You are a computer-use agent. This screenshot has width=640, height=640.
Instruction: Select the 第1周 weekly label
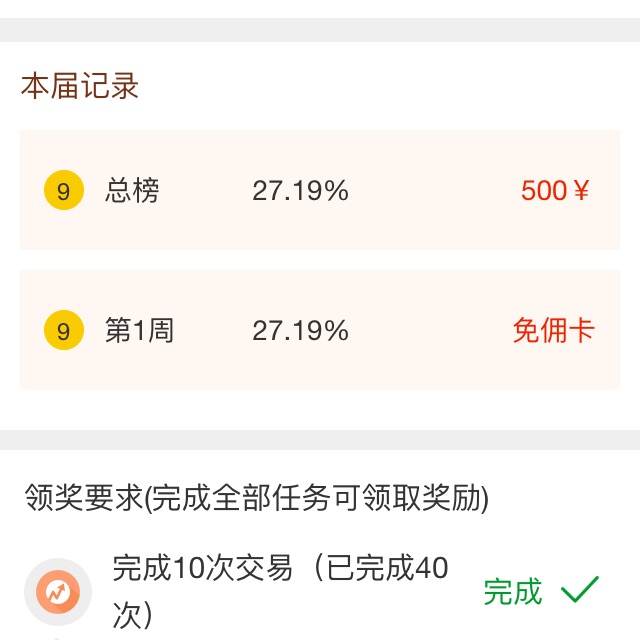click(x=140, y=330)
